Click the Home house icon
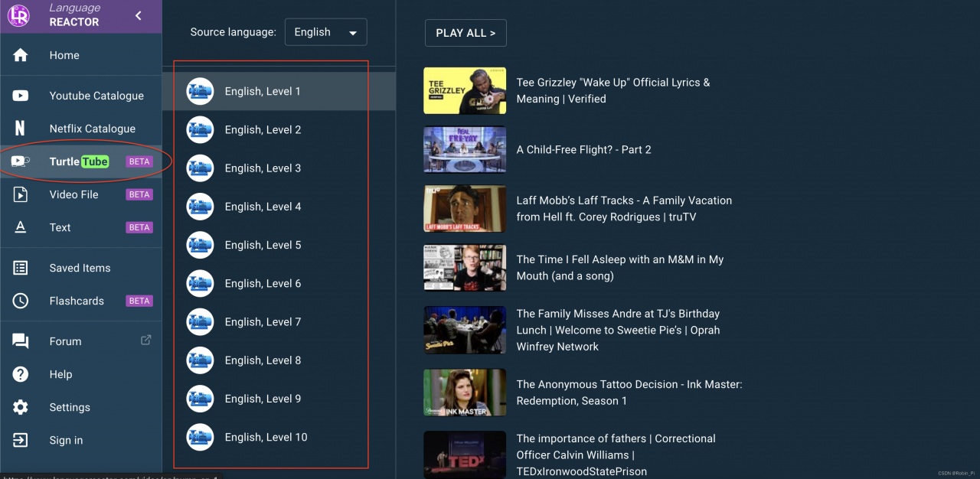980x479 pixels. 21,55
